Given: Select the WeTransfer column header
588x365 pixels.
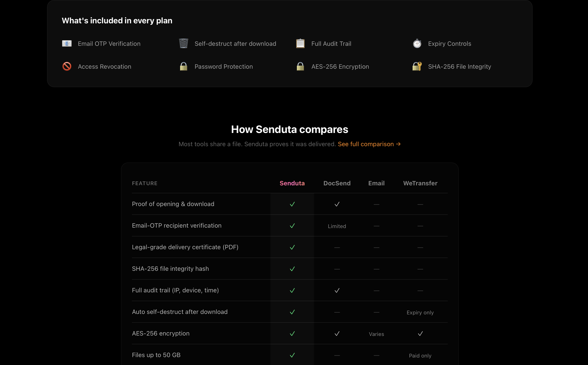Looking at the screenshot, I should tap(420, 183).
